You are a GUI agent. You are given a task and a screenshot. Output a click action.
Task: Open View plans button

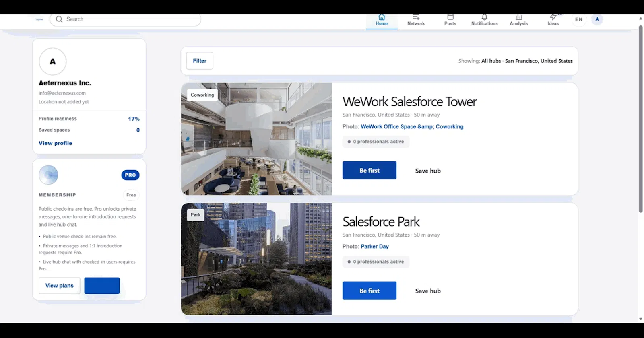(x=60, y=286)
